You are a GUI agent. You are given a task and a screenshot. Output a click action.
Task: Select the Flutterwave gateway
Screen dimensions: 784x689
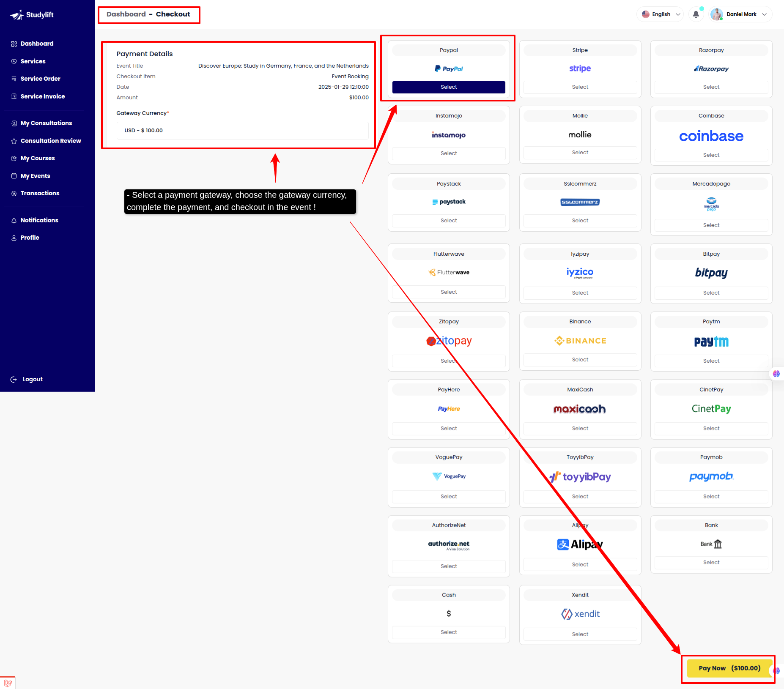pyautogui.click(x=449, y=292)
